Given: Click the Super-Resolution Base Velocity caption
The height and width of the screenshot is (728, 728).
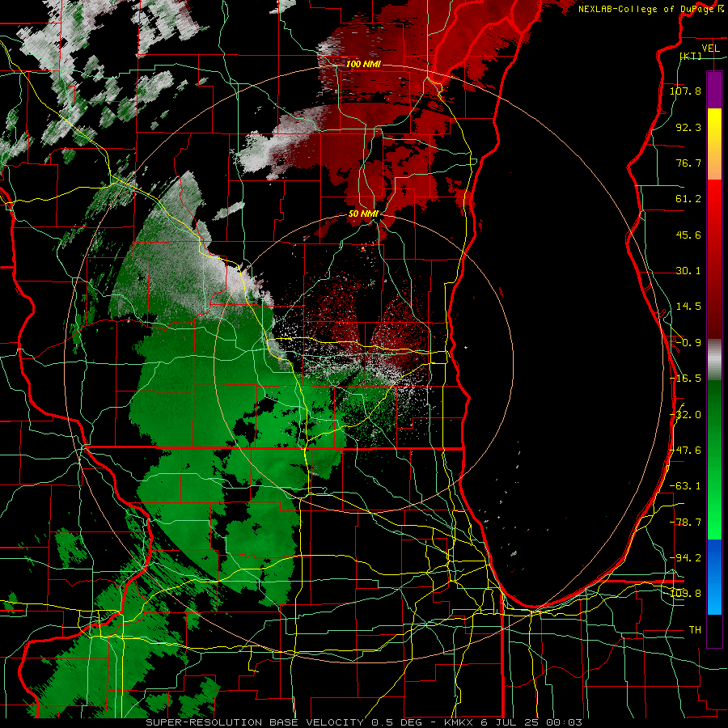Looking at the screenshot, I should 364,722.
